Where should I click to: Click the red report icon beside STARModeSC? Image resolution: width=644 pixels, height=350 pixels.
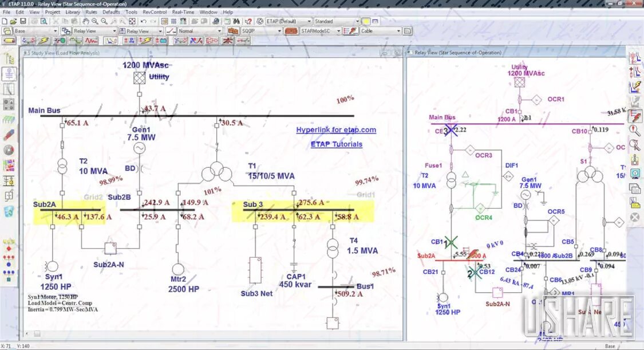[x=291, y=32]
